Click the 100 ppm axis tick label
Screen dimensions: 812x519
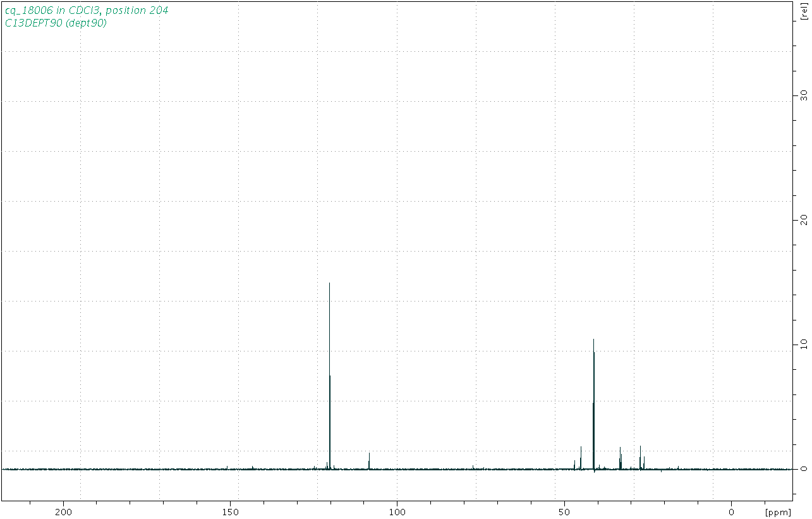click(x=397, y=511)
